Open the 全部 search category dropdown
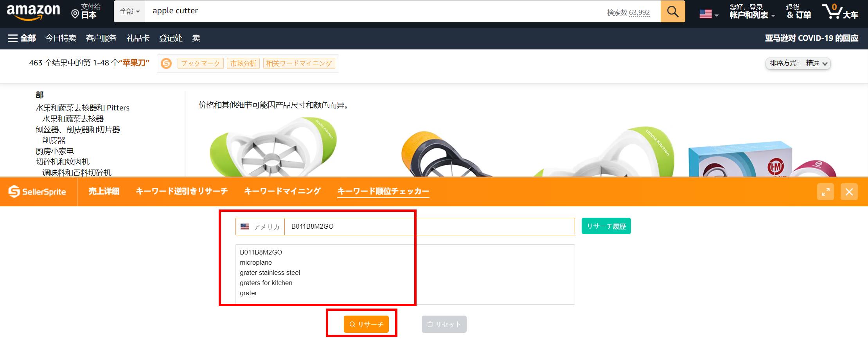The height and width of the screenshot is (343, 868). pyautogui.click(x=129, y=11)
